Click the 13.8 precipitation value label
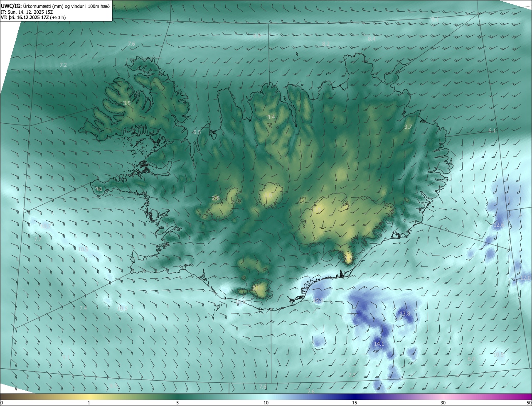 click(405, 314)
